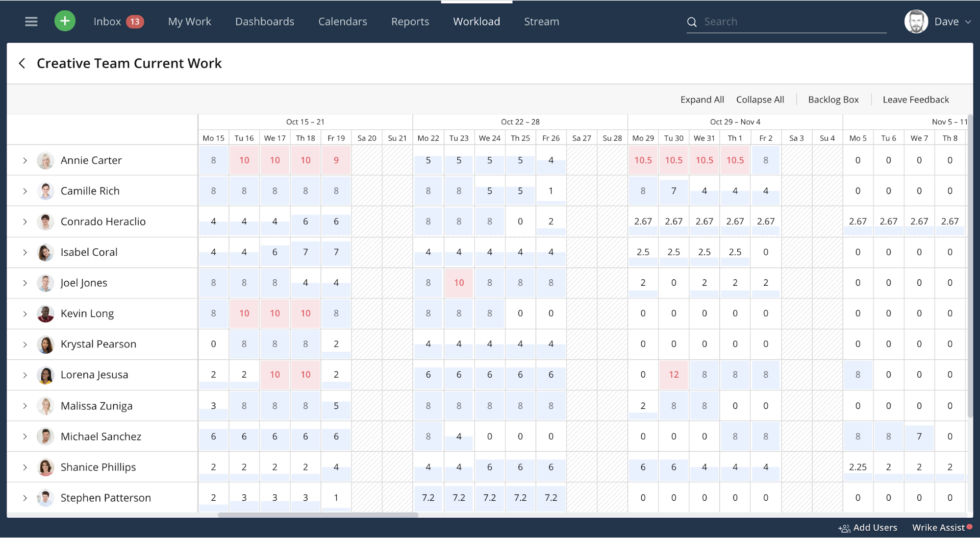Open the Backlog Box panel
The width and height of the screenshot is (980, 538).
(x=832, y=98)
